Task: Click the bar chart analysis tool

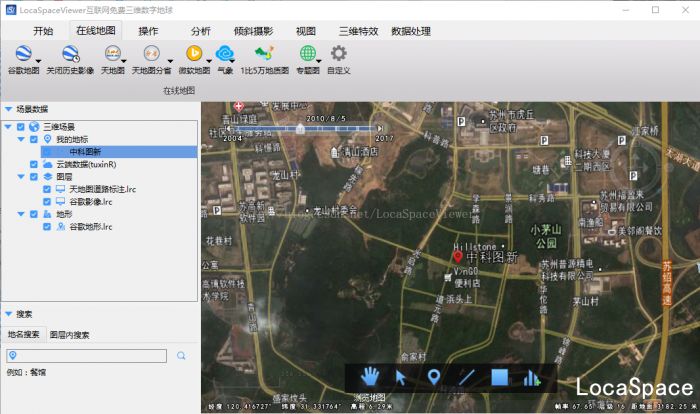Action: point(531,378)
